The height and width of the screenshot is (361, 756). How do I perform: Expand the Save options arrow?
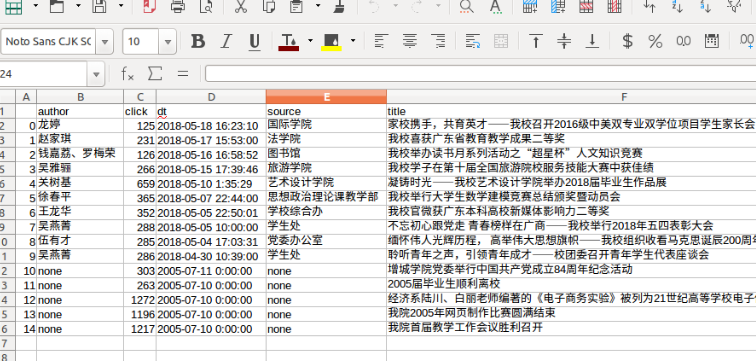121,6
